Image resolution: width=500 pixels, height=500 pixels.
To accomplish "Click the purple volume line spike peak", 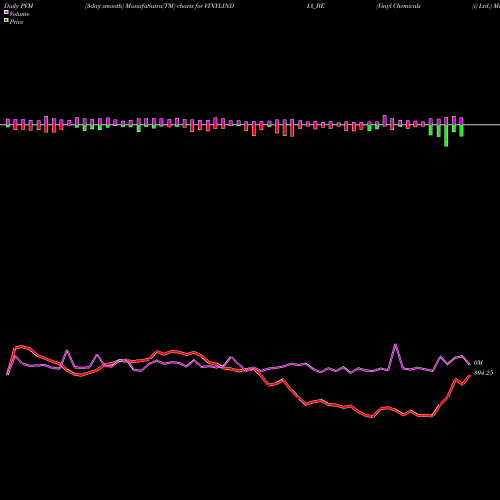I will coord(396,345).
